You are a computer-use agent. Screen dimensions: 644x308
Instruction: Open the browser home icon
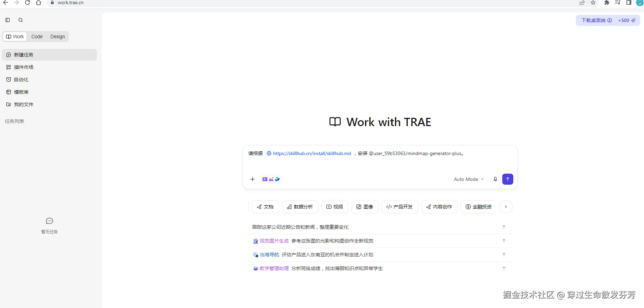pos(39,2)
